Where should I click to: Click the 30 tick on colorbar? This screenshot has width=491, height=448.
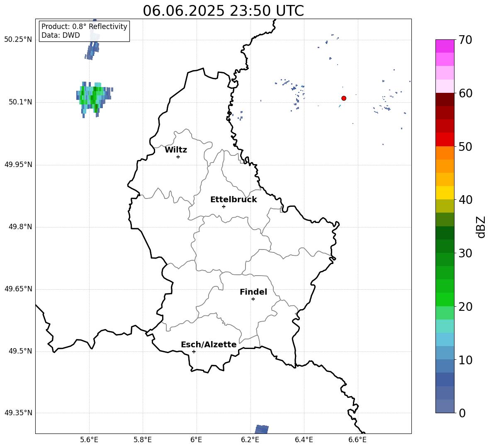coord(465,253)
